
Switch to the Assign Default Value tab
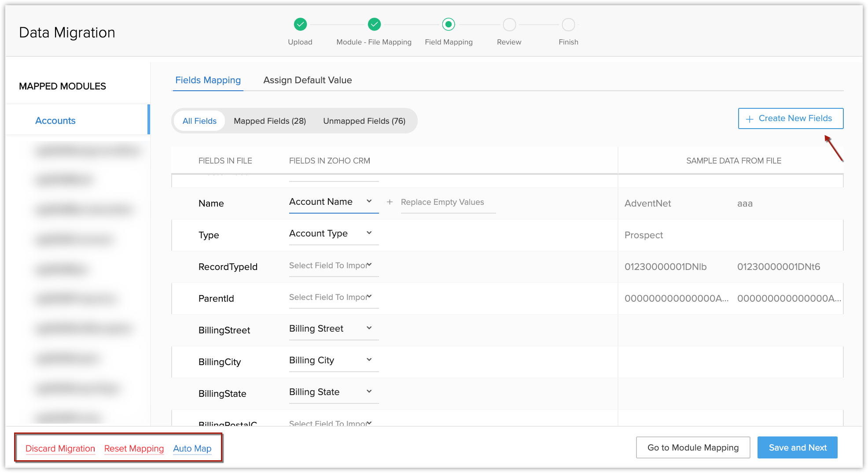[307, 80]
